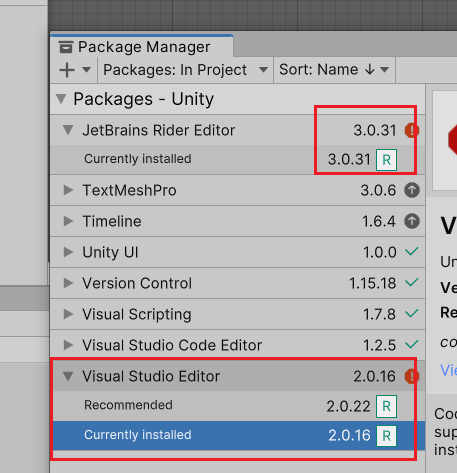
Task: Expand the Visual Scripting package entry
Action: (68, 314)
